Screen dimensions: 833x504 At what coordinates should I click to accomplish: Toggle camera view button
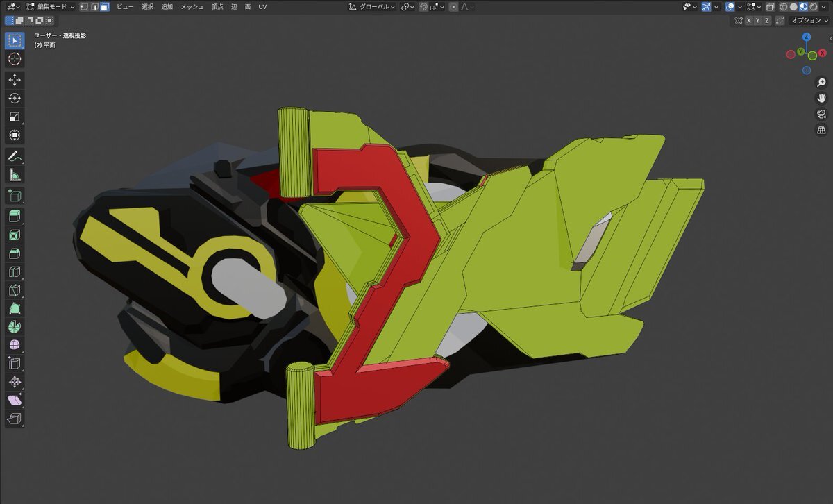pos(821,115)
